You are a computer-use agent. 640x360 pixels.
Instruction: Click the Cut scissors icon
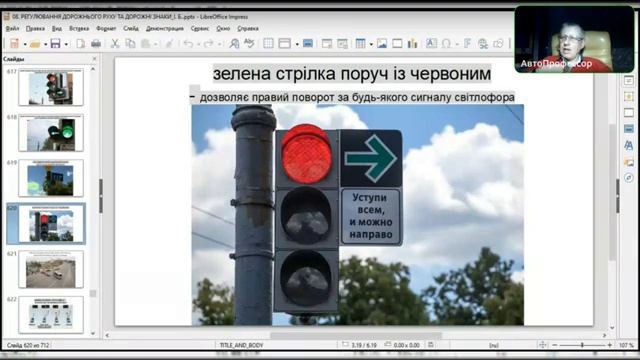(x=115, y=43)
